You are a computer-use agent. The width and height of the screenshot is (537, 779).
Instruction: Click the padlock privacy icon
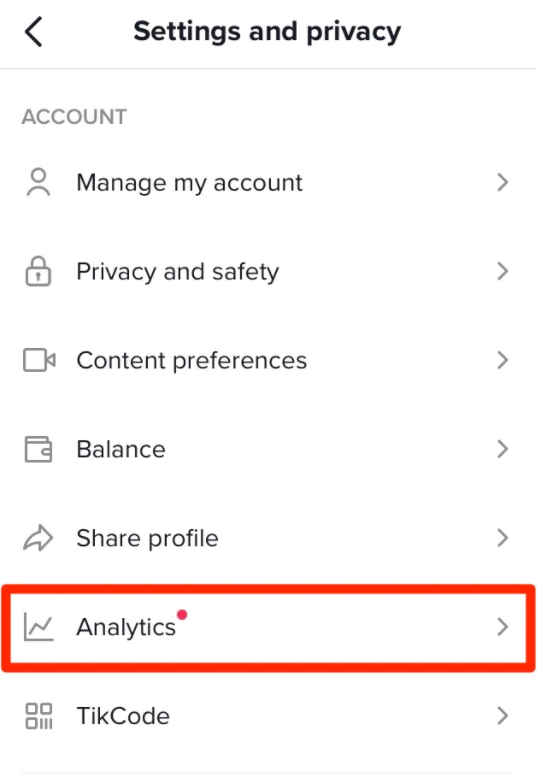click(x=38, y=271)
